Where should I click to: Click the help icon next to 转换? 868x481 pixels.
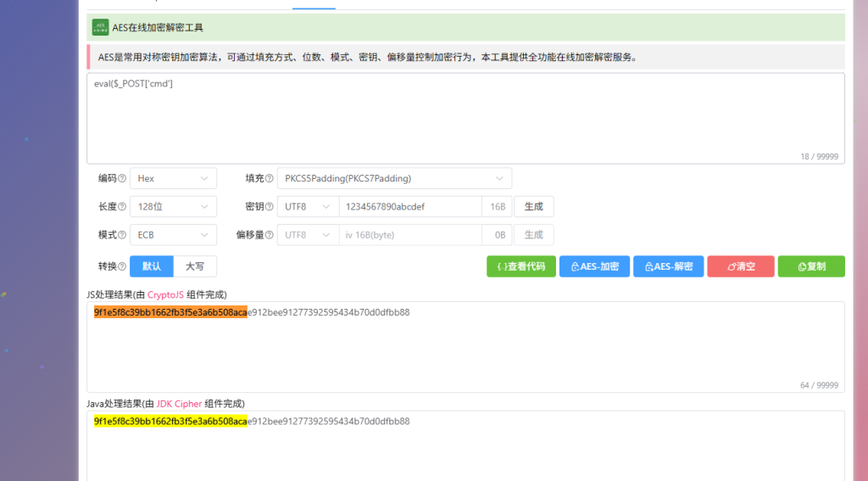click(122, 266)
